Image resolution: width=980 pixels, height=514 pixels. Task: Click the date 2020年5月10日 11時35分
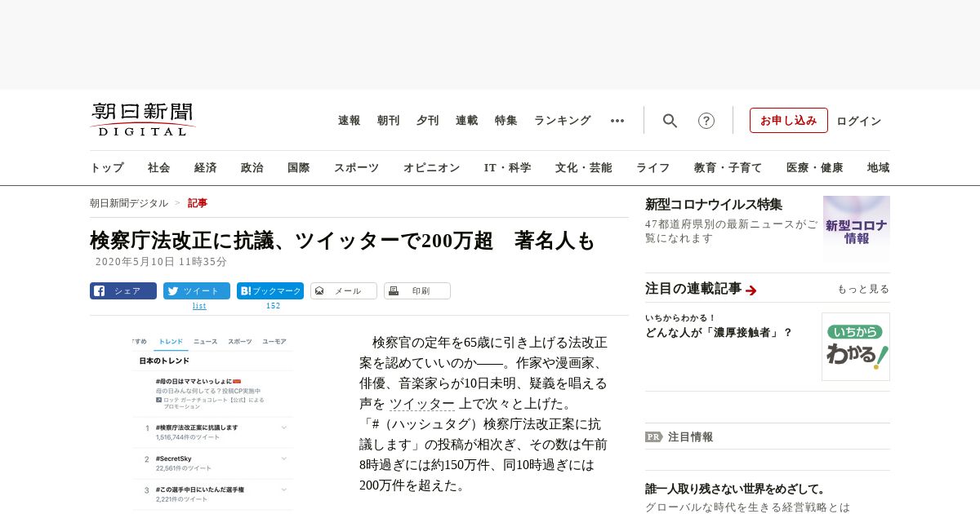point(161,262)
